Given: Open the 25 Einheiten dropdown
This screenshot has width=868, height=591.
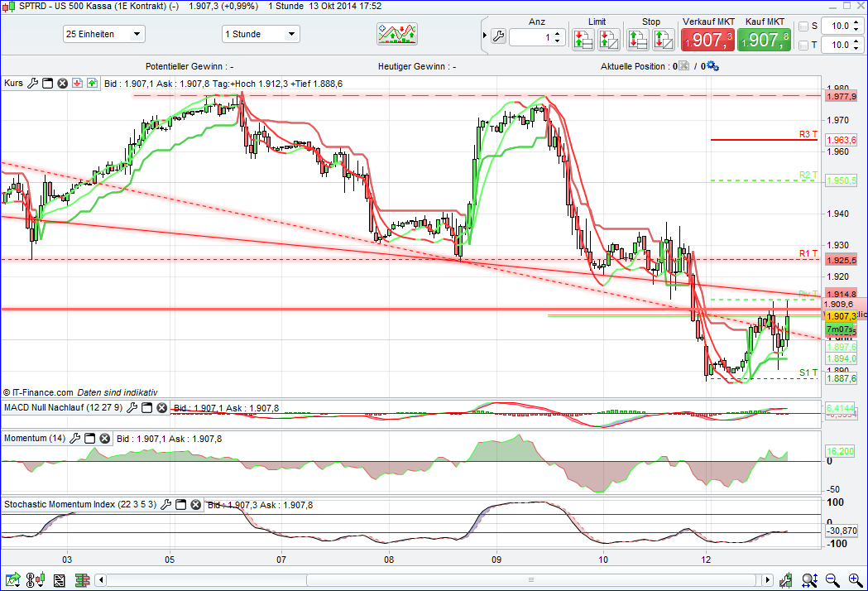Looking at the screenshot, I should click(x=103, y=34).
